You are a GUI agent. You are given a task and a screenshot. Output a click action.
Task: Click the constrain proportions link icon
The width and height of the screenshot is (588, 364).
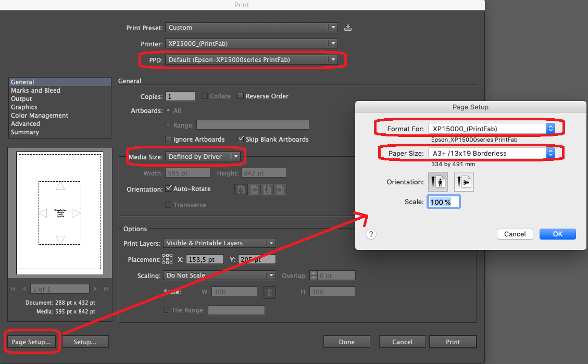point(269,292)
